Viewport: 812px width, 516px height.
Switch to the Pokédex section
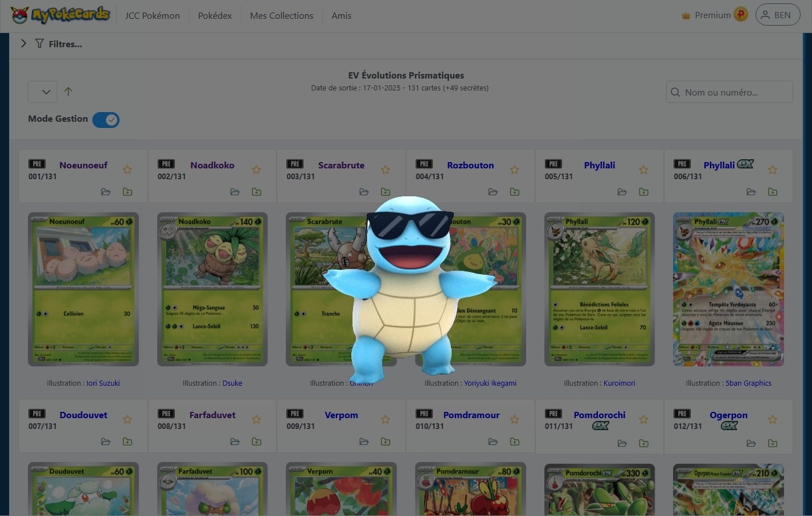[215, 15]
